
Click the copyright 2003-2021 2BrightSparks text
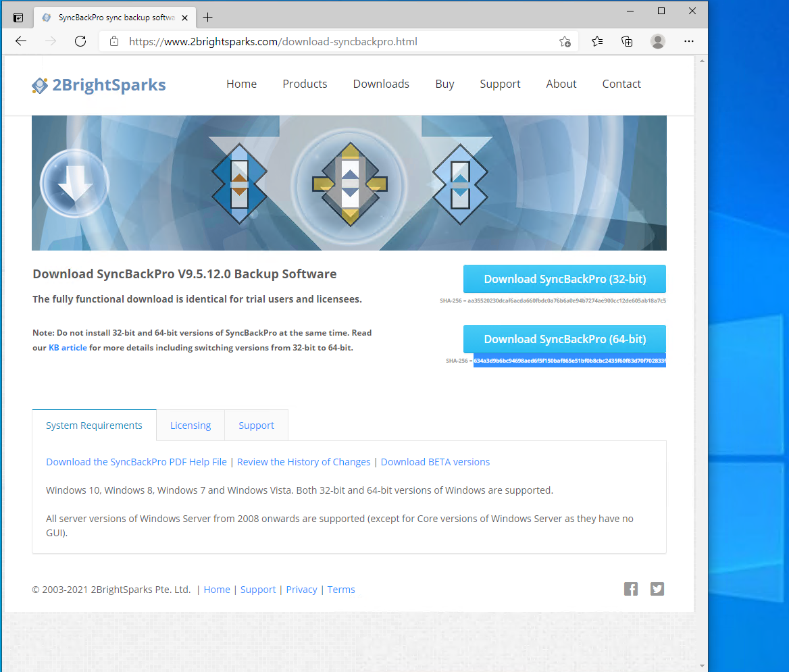click(111, 590)
